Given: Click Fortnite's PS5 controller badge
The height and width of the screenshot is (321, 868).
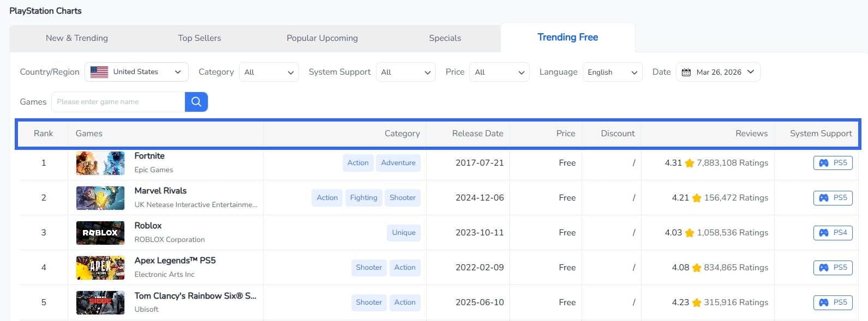Looking at the screenshot, I should point(833,163).
